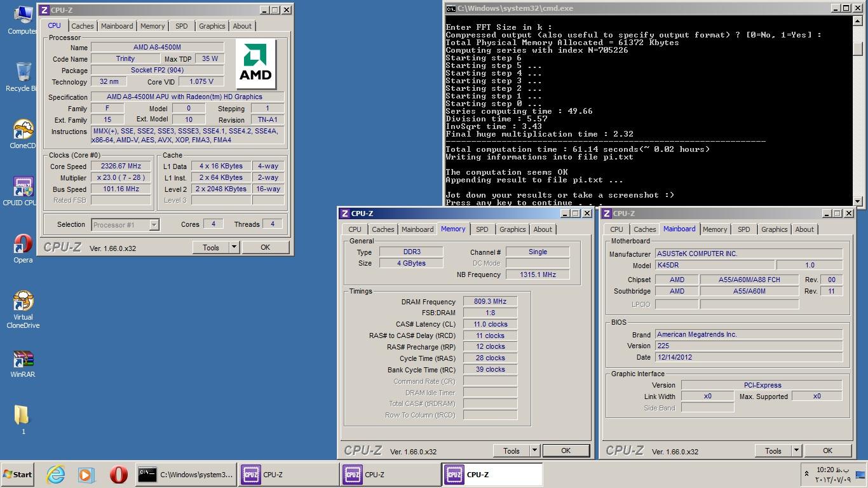Launch CPUID CPU-Z desktop shortcut
The width and height of the screenshot is (868, 488).
pyautogui.click(x=22, y=191)
